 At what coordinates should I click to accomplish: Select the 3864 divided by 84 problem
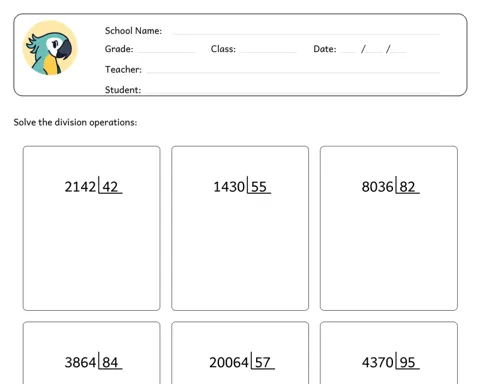(93, 362)
